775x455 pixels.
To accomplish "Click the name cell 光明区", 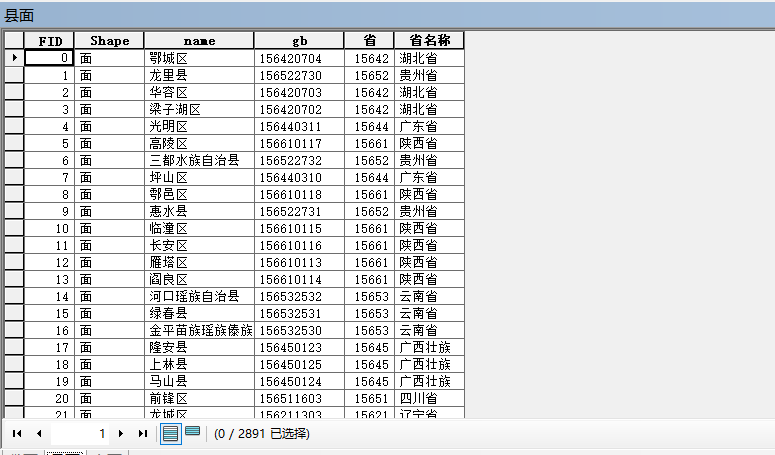I will (199, 126).
